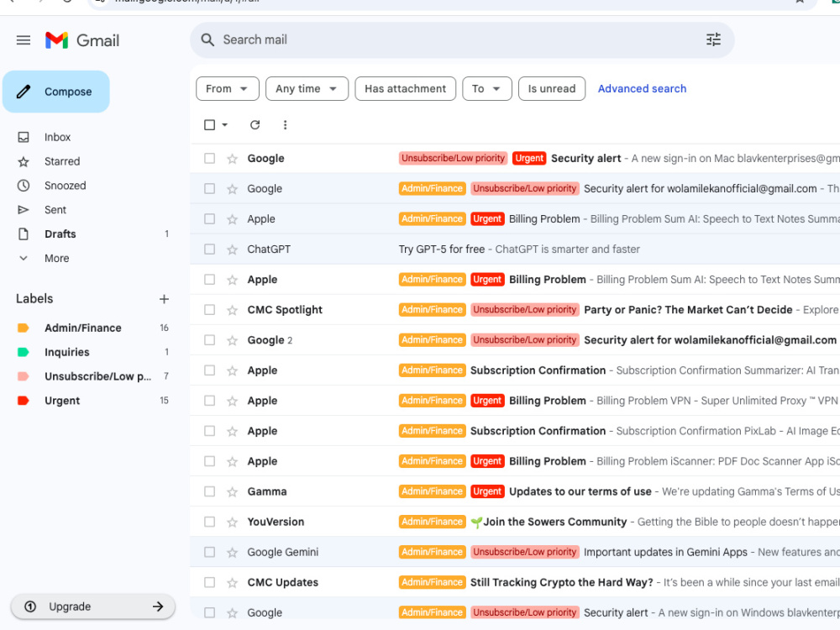
Task: Click the Sent arrow icon
Action: click(23, 209)
